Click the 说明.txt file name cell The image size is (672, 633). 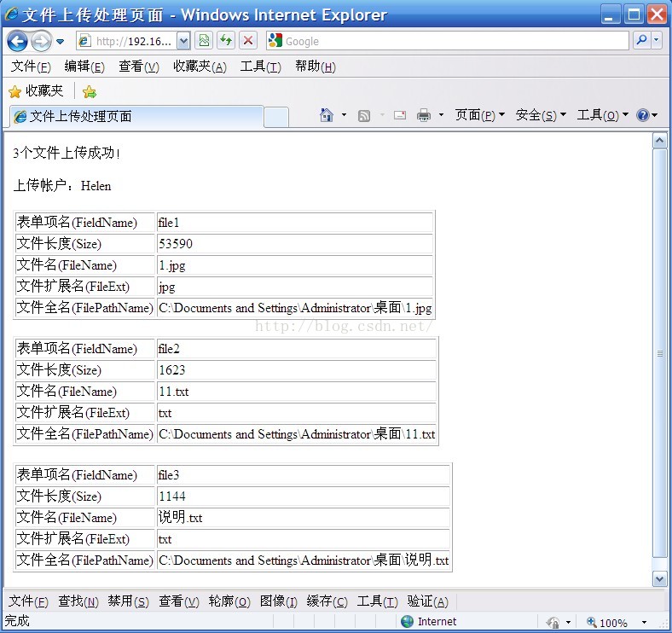tap(304, 518)
